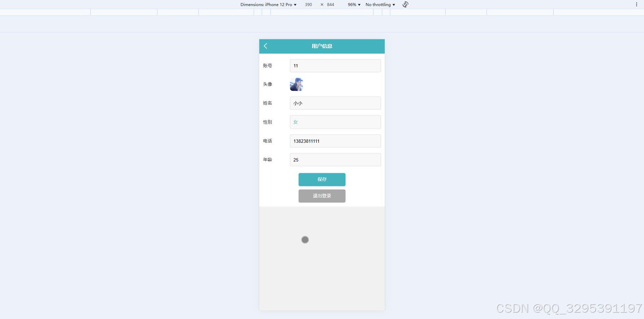Click the 性别 label text
Image resolution: width=644 pixels, height=319 pixels.
pyautogui.click(x=267, y=122)
